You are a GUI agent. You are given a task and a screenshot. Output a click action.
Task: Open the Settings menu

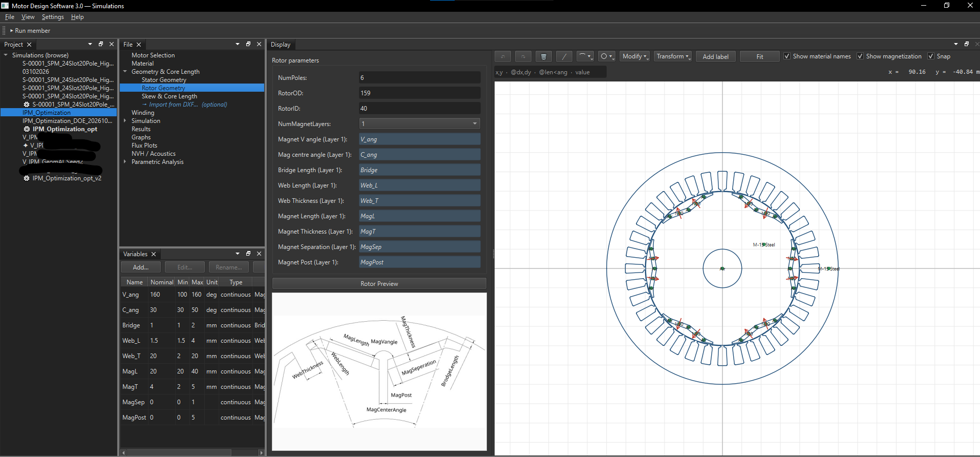point(53,17)
